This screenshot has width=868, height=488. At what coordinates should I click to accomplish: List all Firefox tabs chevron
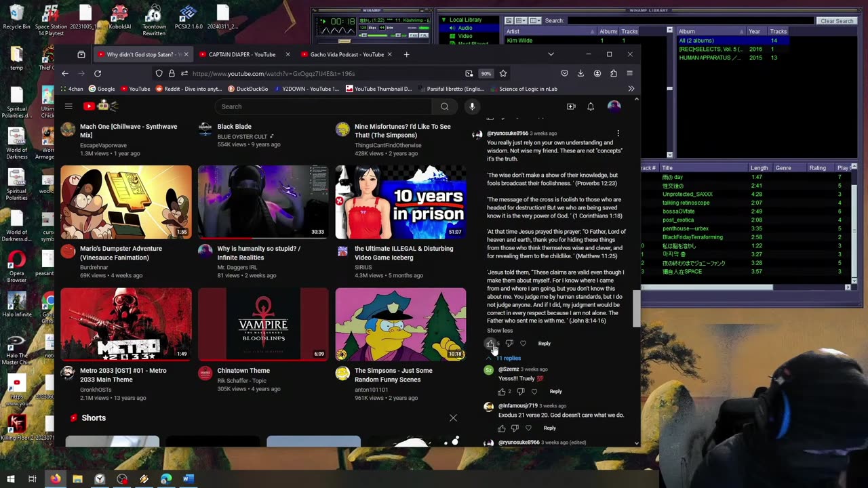[x=551, y=54]
